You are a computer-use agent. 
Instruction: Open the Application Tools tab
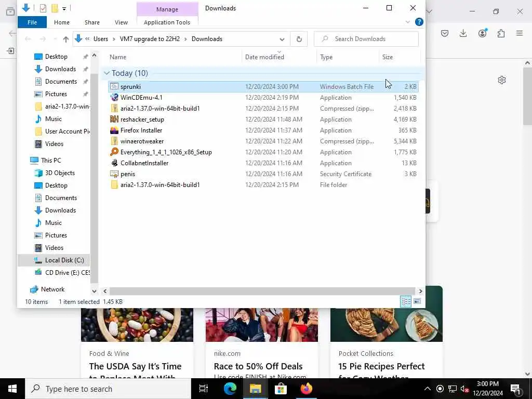(x=167, y=22)
